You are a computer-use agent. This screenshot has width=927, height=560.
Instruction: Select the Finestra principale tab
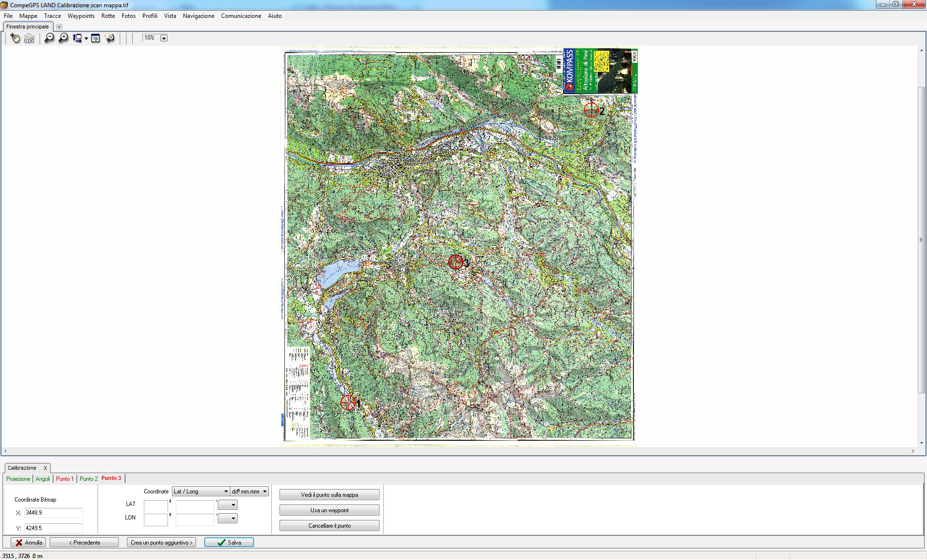coord(28,27)
